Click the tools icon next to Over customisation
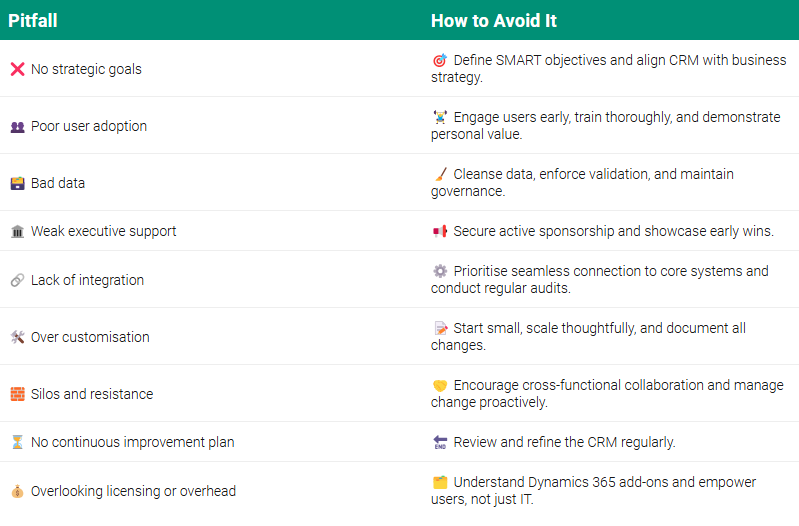This screenshot has width=799, height=526. (x=17, y=338)
